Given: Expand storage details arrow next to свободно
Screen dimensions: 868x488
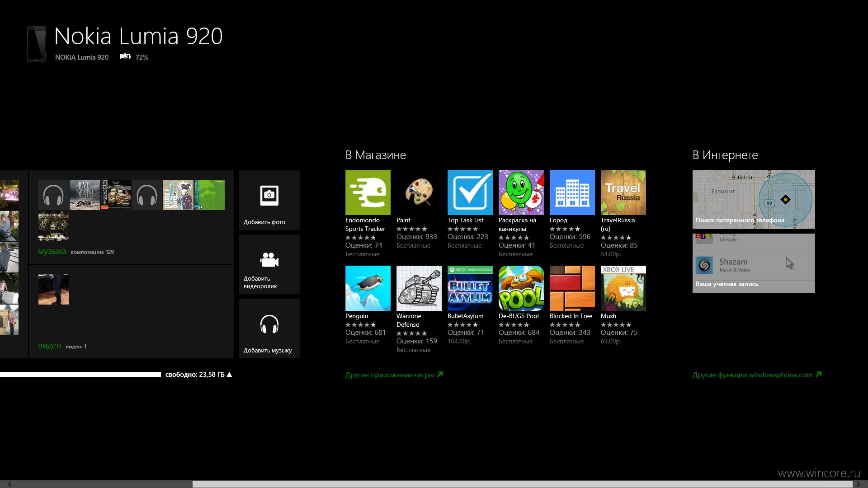Looking at the screenshot, I should pyautogui.click(x=229, y=374).
